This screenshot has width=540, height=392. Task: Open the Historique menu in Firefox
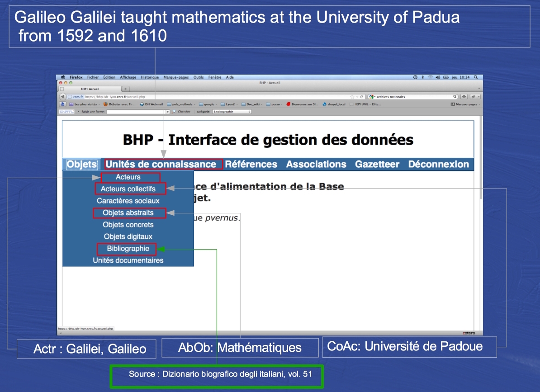point(149,77)
